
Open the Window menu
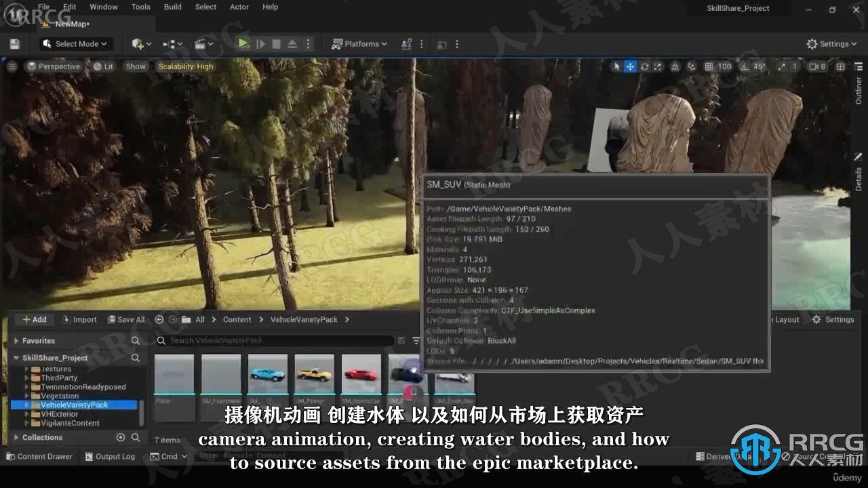[x=104, y=7]
